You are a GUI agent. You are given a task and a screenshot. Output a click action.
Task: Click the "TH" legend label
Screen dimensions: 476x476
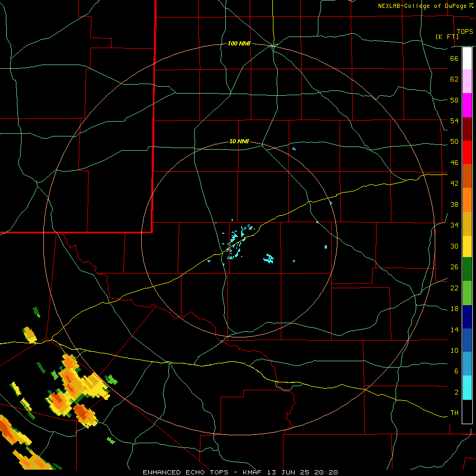(x=454, y=413)
